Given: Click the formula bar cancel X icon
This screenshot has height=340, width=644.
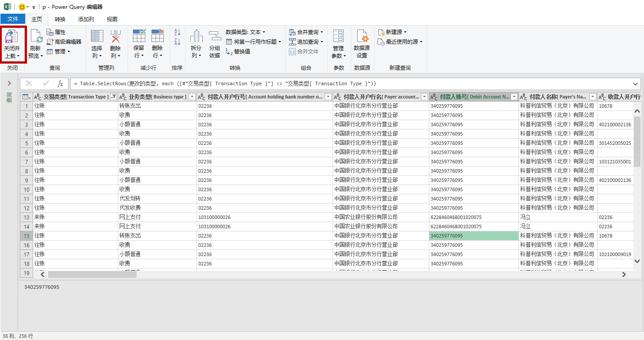Looking at the screenshot, I should [x=29, y=83].
